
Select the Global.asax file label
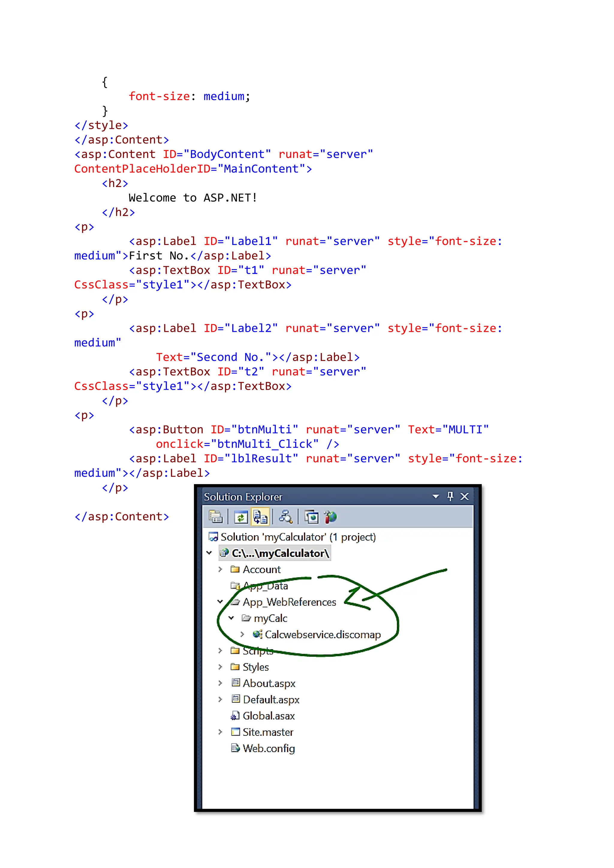pos(269,716)
